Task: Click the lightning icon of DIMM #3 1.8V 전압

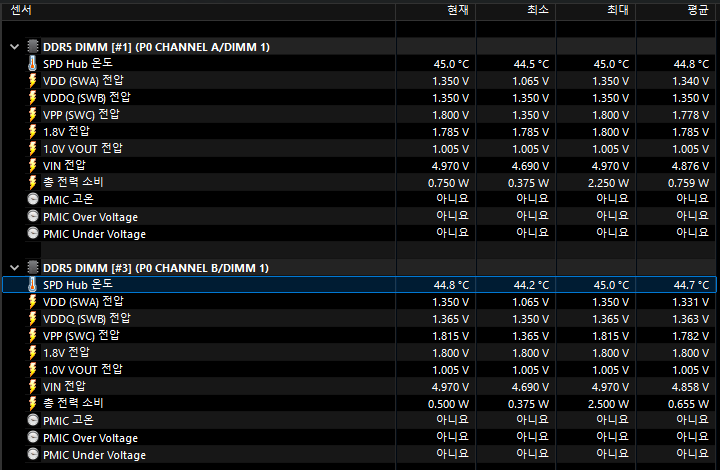Action: pos(33,352)
